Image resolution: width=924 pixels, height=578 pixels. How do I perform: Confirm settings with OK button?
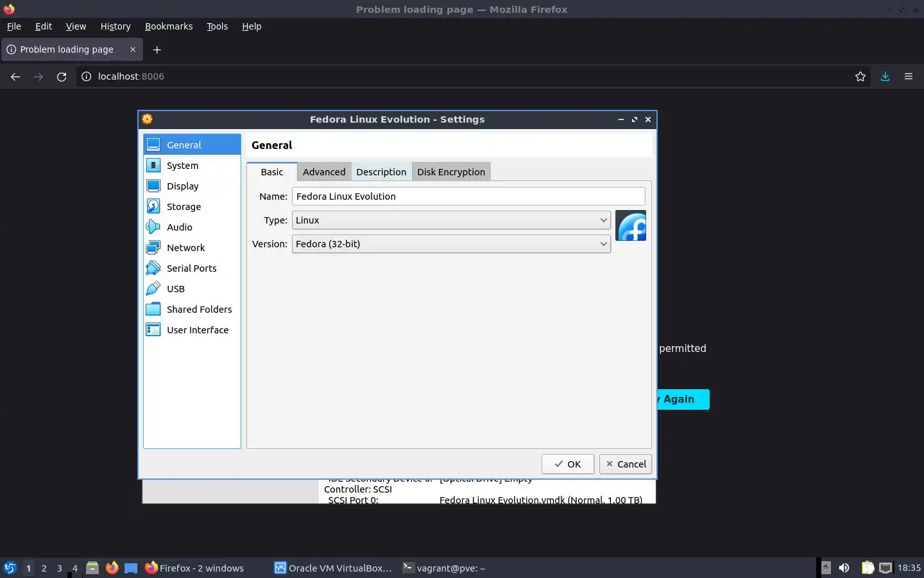point(568,464)
